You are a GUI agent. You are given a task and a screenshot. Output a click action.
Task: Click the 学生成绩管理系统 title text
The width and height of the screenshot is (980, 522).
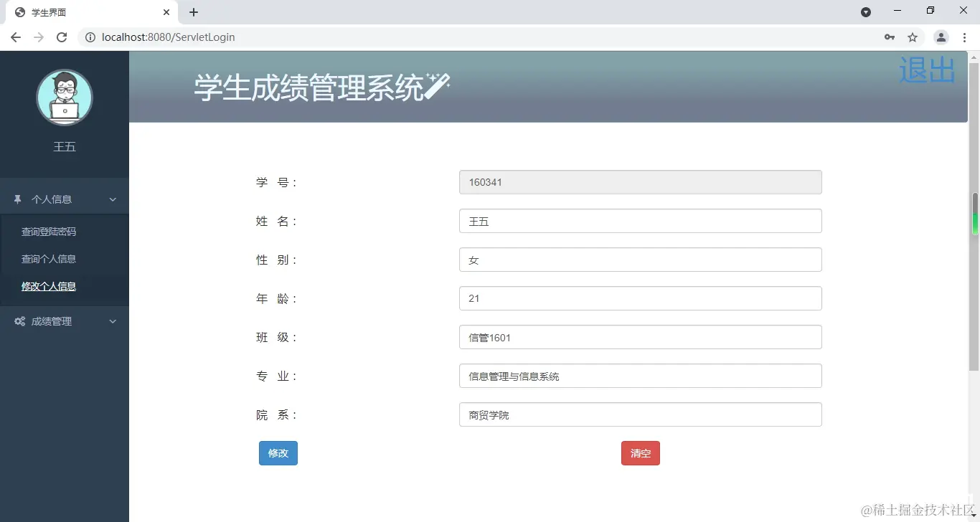pos(309,87)
